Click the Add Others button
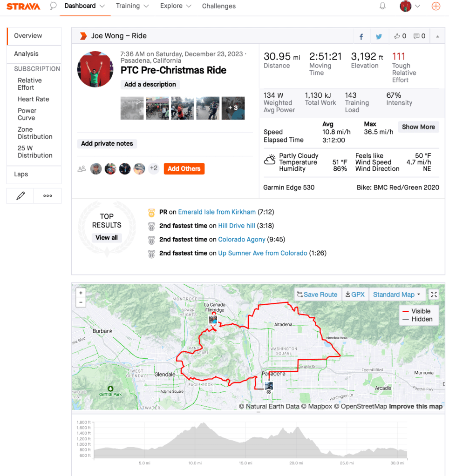 click(x=184, y=169)
